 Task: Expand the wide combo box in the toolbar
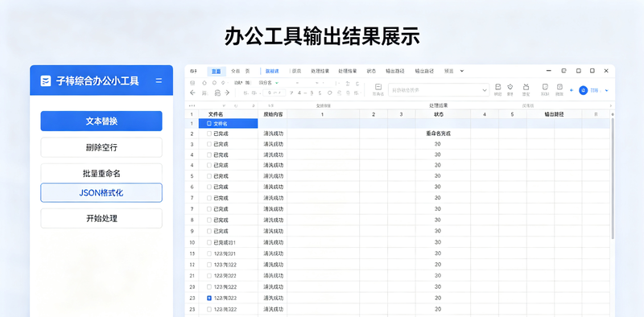[439, 89]
